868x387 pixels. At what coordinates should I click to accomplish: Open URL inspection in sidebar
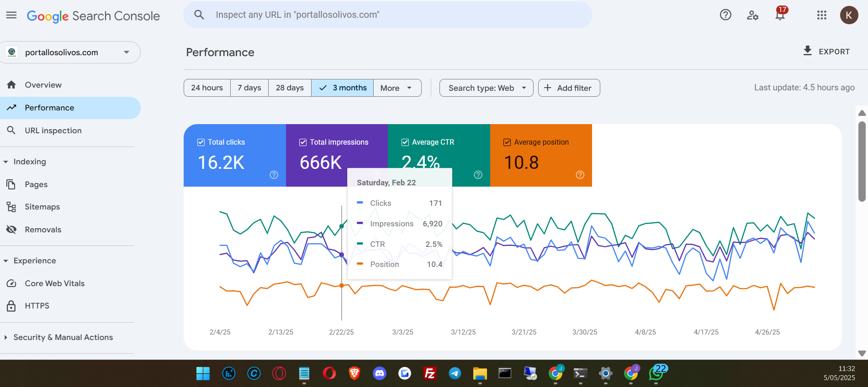70,131
